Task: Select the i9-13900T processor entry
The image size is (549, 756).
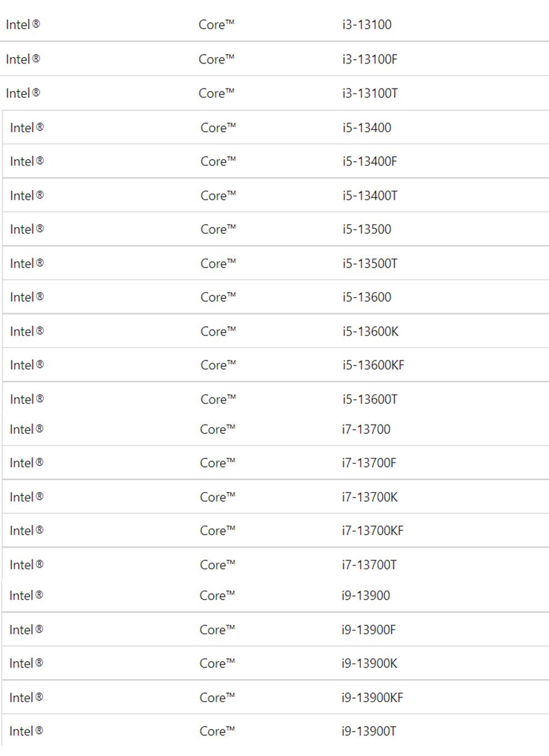Action: click(368, 731)
